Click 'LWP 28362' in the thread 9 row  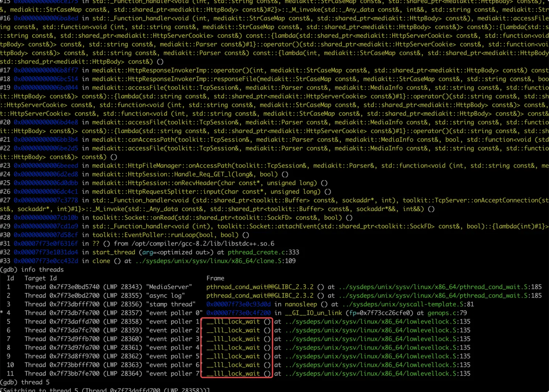[123, 356]
